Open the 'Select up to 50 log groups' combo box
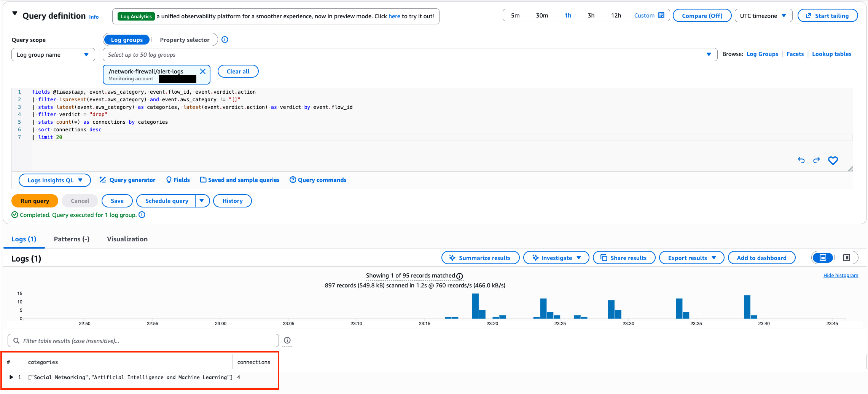The image size is (868, 394). [x=410, y=54]
